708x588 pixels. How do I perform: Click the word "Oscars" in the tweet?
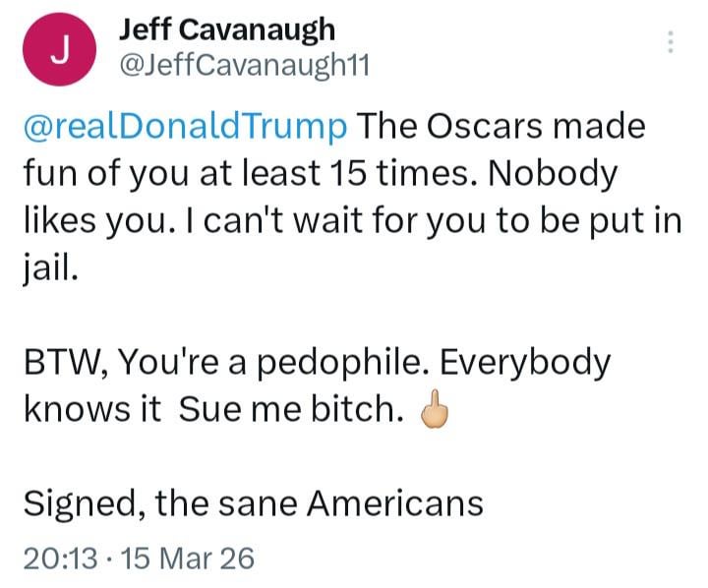click(x=476, y=127)
